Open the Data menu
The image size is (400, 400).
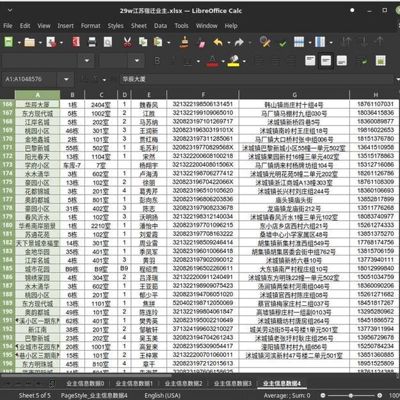click(160, 26)
